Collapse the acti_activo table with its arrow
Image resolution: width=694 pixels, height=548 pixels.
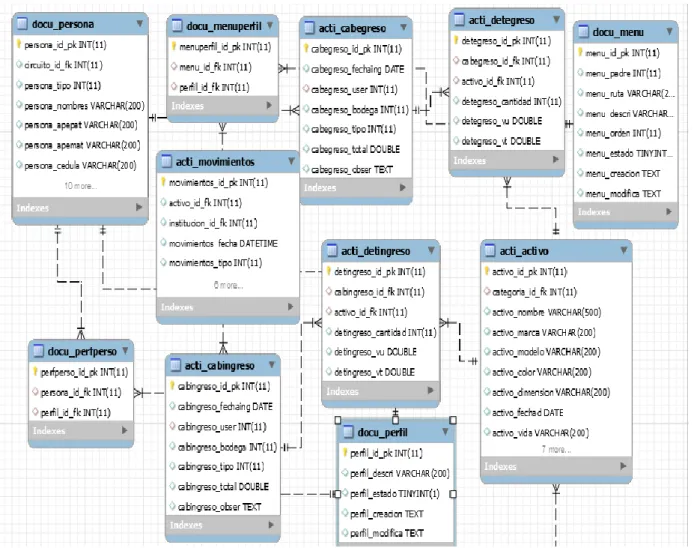[x=624, y=251]
